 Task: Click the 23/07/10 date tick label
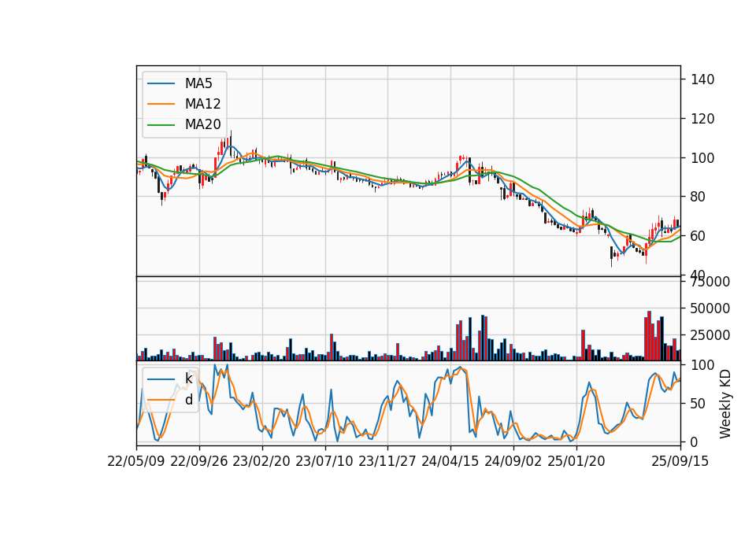[324, 461]
